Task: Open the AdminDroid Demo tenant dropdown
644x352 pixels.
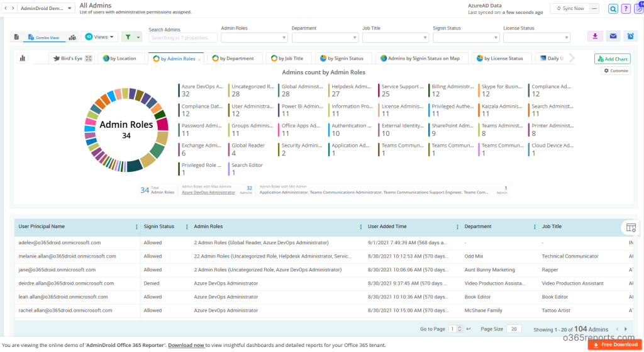Action: tap(45, 8)
